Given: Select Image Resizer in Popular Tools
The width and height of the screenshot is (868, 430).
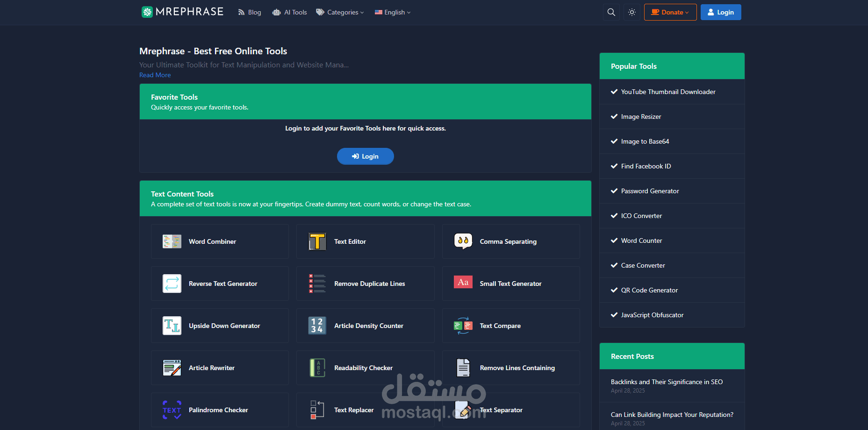Looking at the screenshot, I should (672, 117).
